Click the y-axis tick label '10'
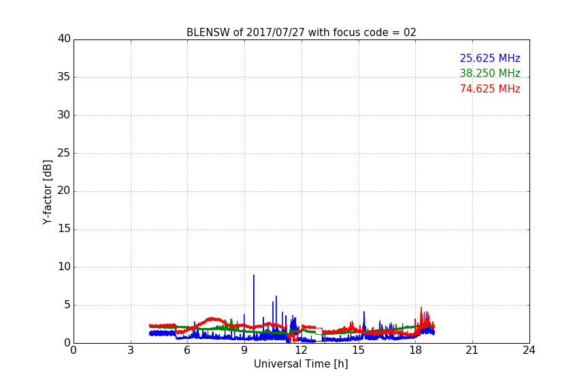588x392 pixels. [64, 267]
